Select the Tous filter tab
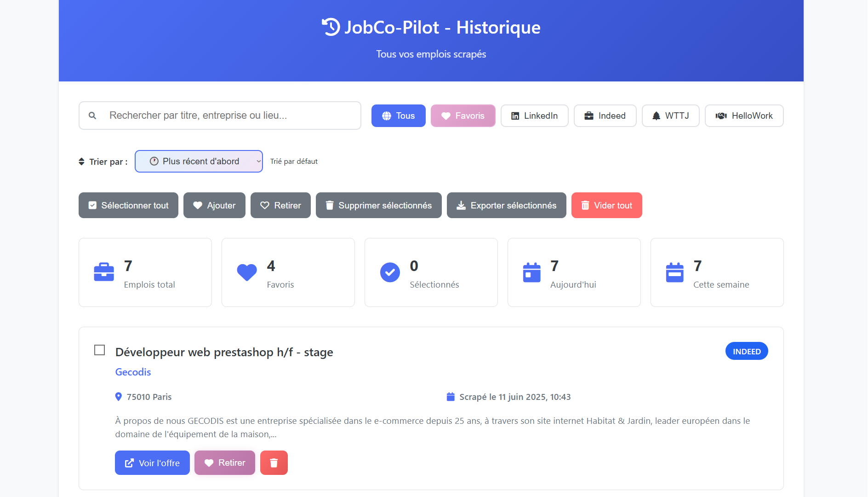The width and height of the screenshot is (868, 497). (399, 116)
